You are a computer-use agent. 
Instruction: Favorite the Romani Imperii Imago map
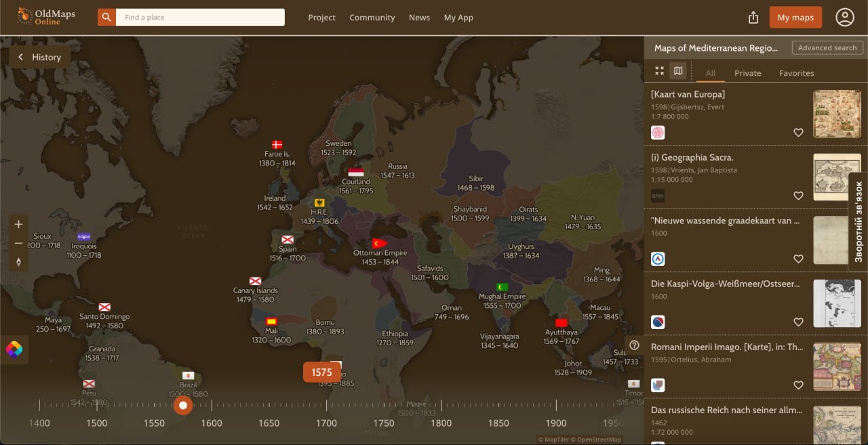[x=798, y=385]
